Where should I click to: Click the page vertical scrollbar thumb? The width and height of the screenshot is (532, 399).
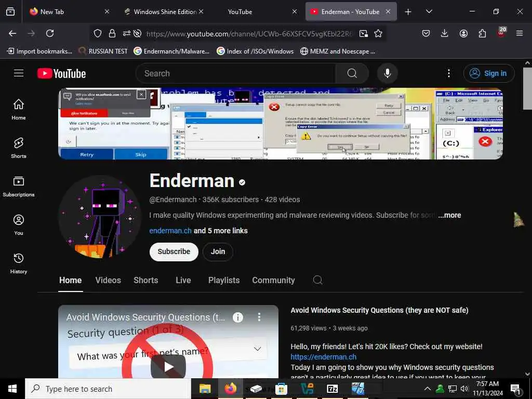[x=527, y=89]
